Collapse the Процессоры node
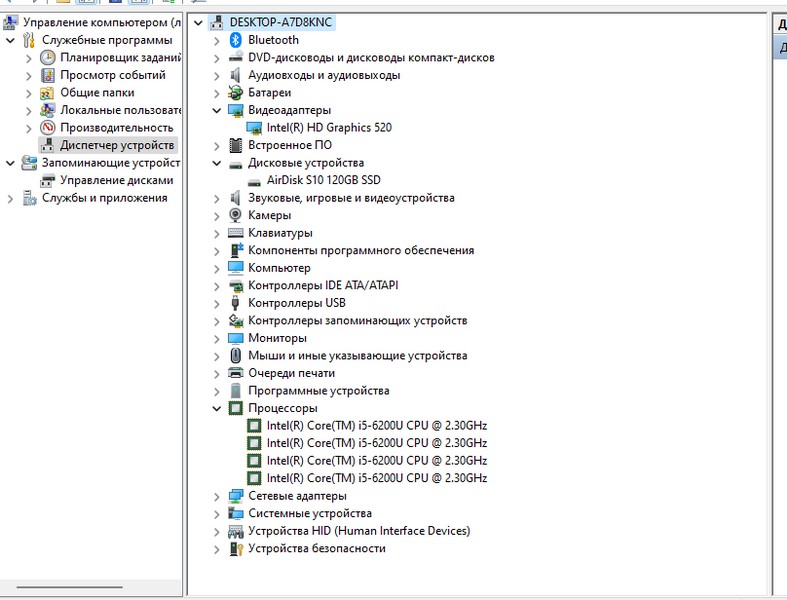This screenshot has width=787, height=600. pos(217,408)
